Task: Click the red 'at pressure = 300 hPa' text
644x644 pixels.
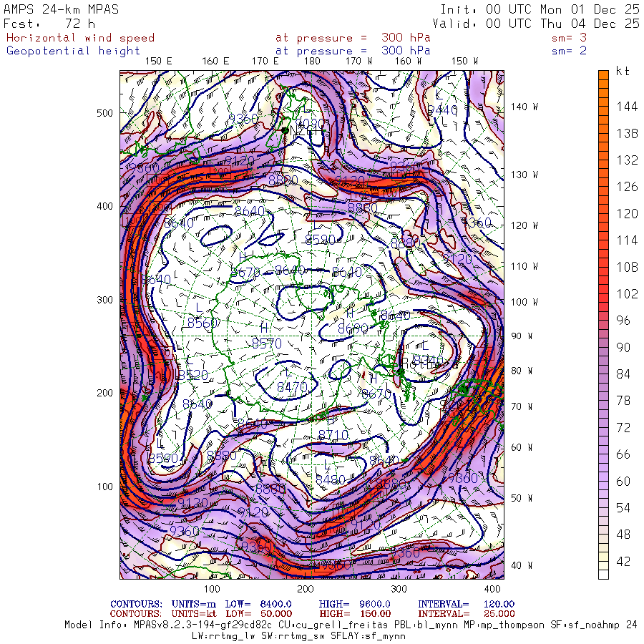Action: pos(353,38)
